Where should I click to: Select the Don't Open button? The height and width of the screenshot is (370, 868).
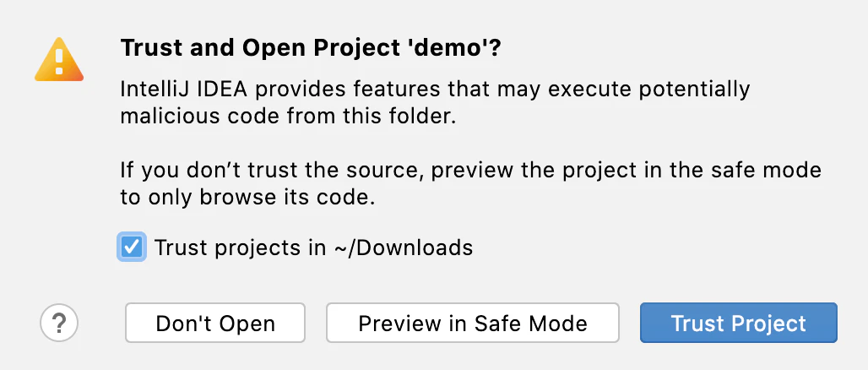pos(215,323)
